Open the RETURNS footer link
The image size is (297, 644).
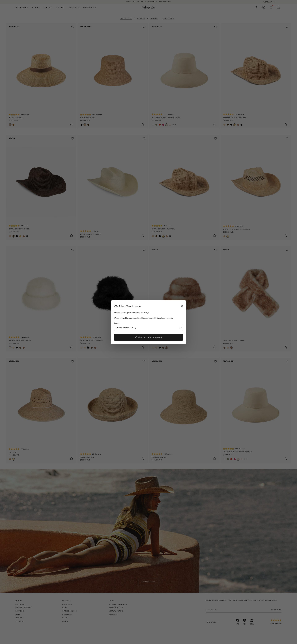click(x=19, y=621)
